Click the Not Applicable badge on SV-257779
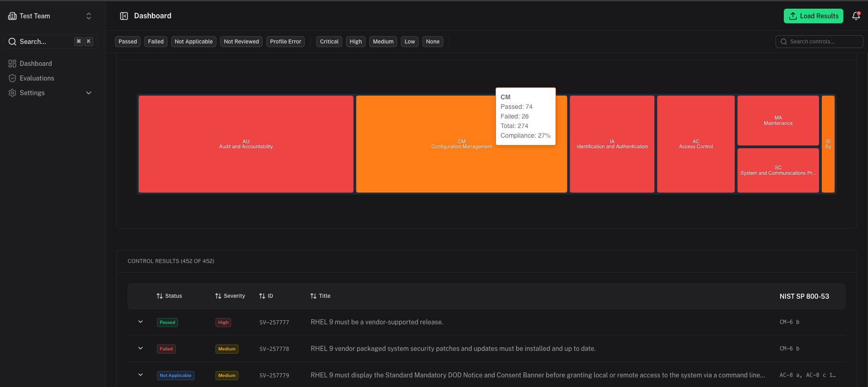The width and height of the screenshot is (868, 387). click(x=176, y=376)
